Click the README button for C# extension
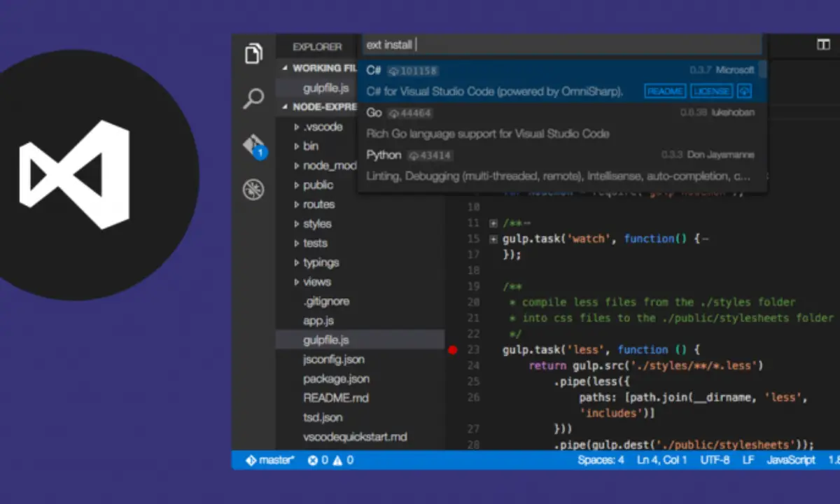 click(665, 92)
